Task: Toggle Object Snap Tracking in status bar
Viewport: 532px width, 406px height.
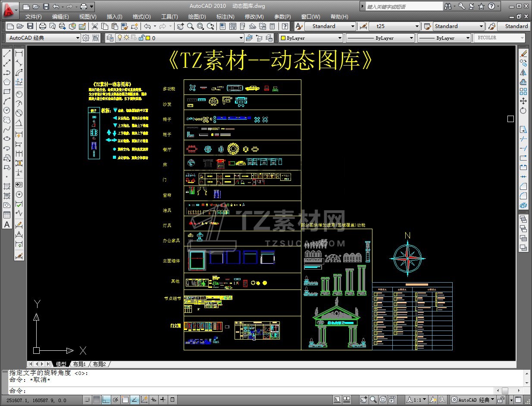Action: (x=135, y=400)
